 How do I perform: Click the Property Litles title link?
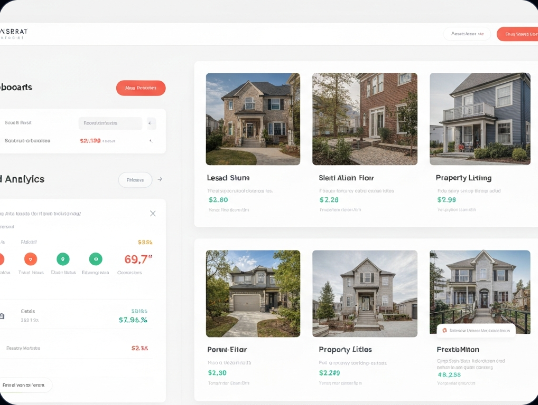pos(345,349)
